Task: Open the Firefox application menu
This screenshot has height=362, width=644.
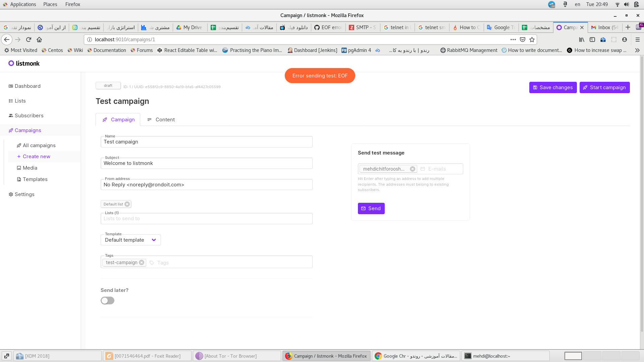Action: pos(638,39)
